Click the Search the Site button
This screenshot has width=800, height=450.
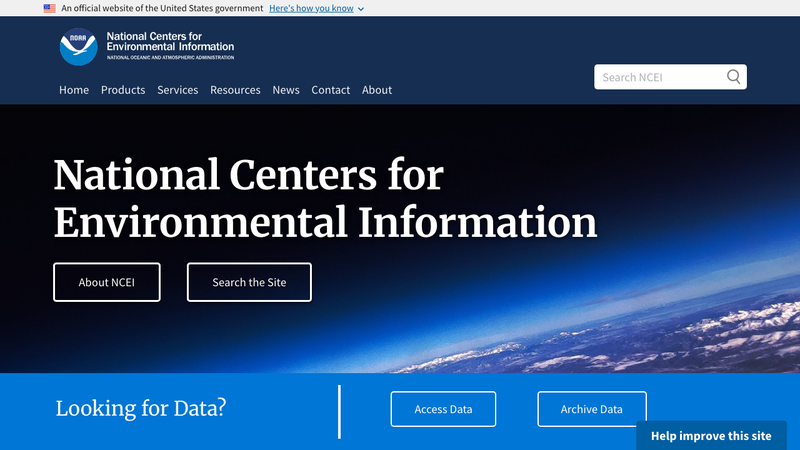[249, 282]
